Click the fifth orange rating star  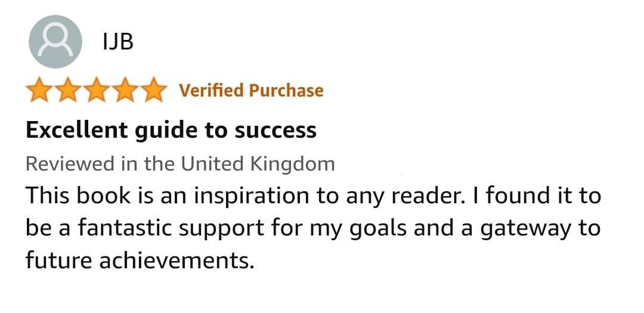pos(153,89)
